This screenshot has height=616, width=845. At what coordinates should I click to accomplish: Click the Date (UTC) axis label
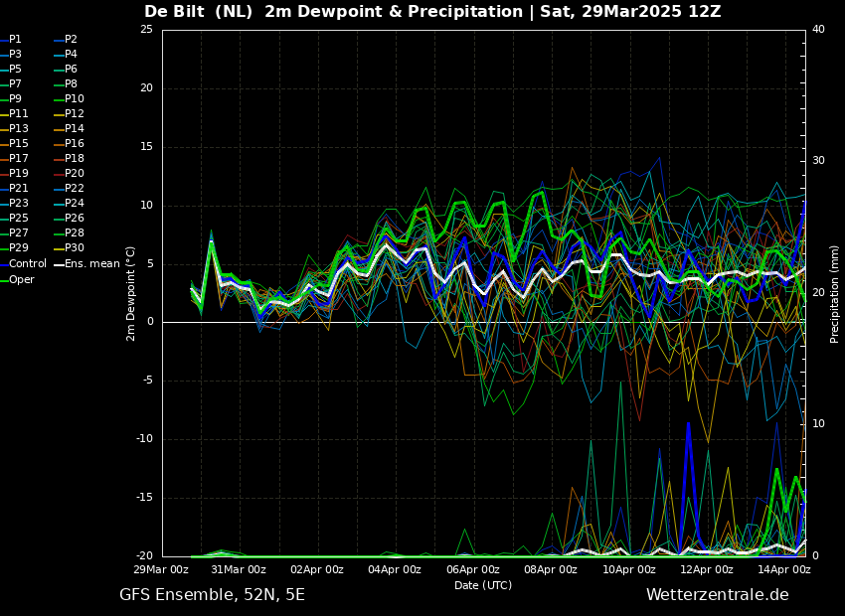[x=483, y=585]
